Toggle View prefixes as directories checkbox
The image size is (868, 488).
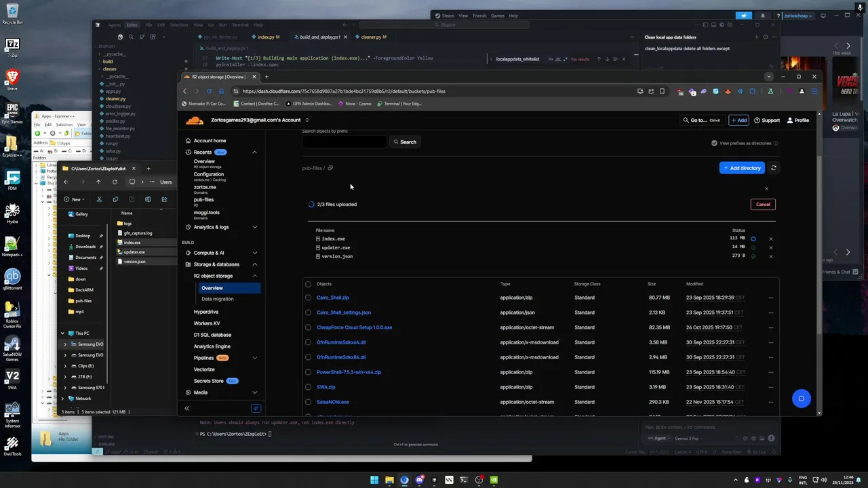pyautogui.click(x=714, y=143)
